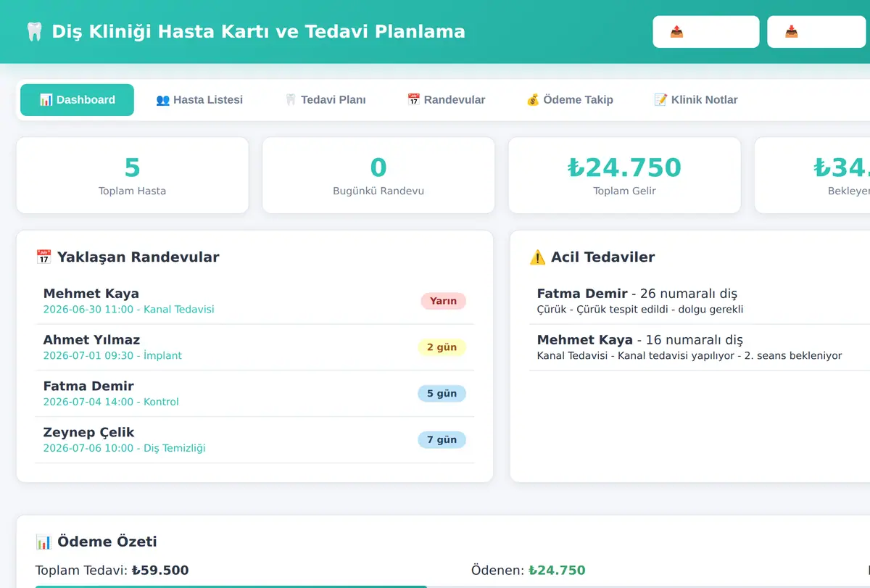Select Mehmet Kaya in Yaklaşan Randevular

(x=91, y=294)
